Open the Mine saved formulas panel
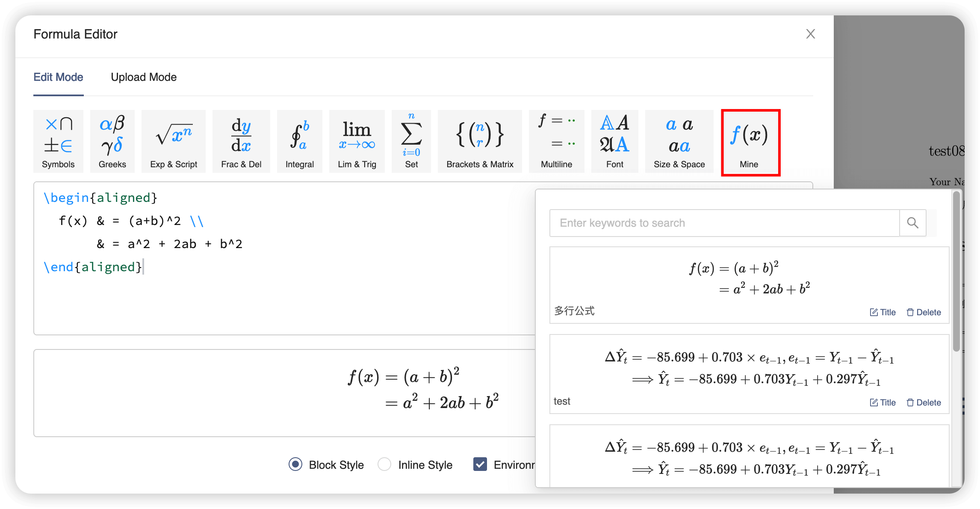 pos(750,141)
